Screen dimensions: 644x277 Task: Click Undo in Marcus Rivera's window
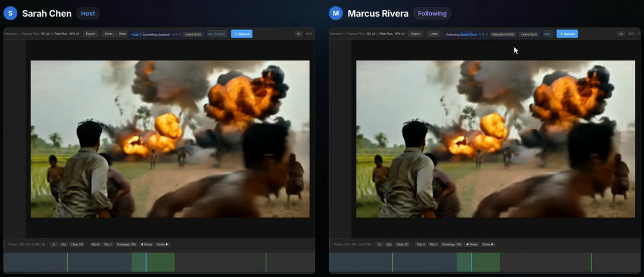pos(434,34)
